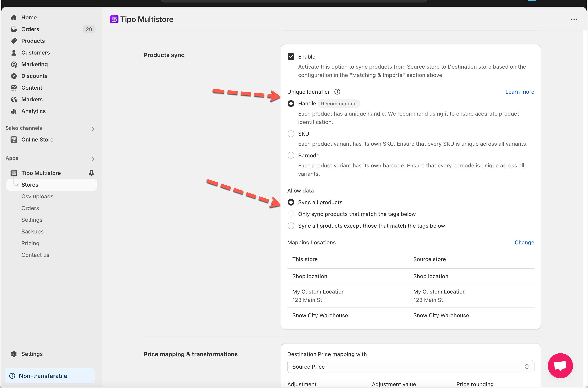Open the pink chat support bubble
Screen dimensions: 588x388
pos(560,365)
